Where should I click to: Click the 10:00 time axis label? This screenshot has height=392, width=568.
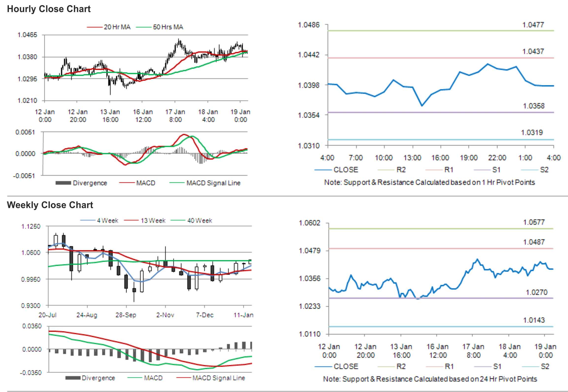384,158
